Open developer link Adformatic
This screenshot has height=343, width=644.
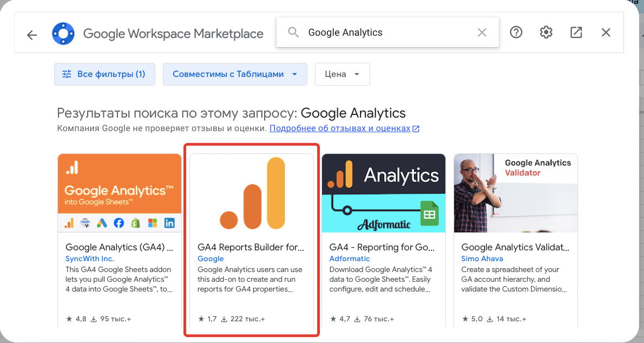350,258
